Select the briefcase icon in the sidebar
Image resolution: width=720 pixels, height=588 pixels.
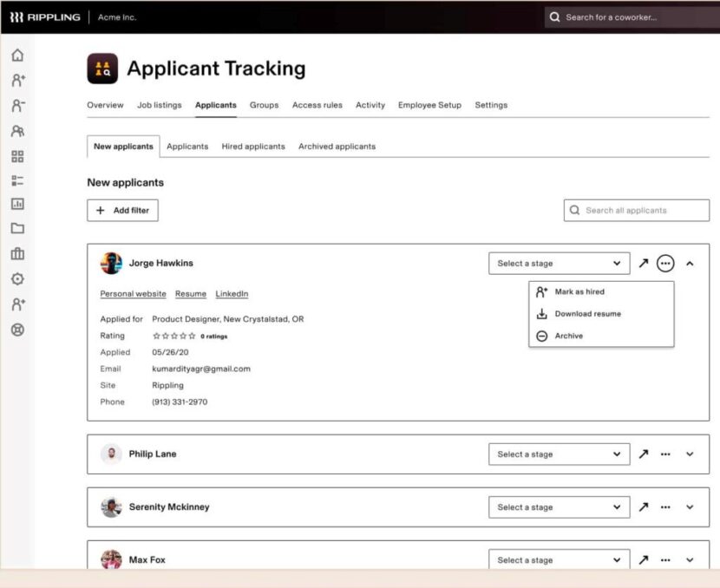(16, 254)
